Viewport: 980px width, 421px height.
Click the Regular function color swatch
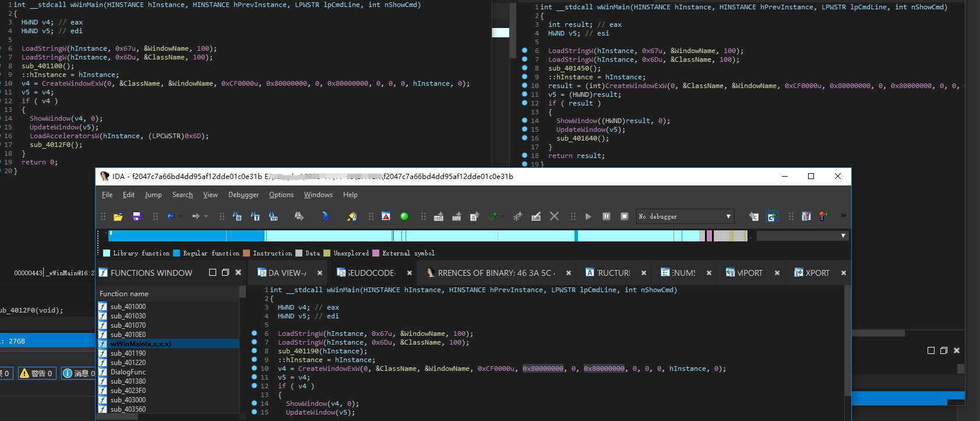tap(177, 253)
